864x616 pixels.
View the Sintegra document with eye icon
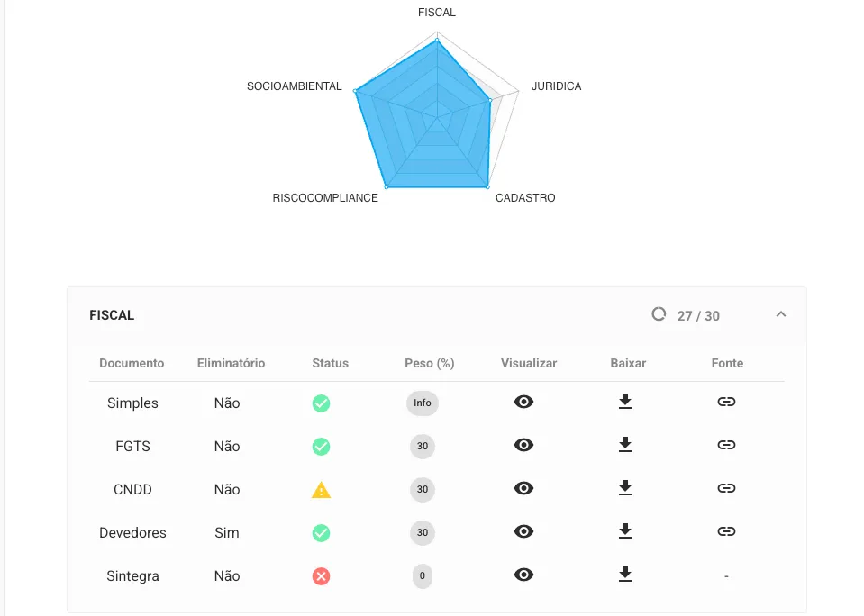(x=523, y=575)
